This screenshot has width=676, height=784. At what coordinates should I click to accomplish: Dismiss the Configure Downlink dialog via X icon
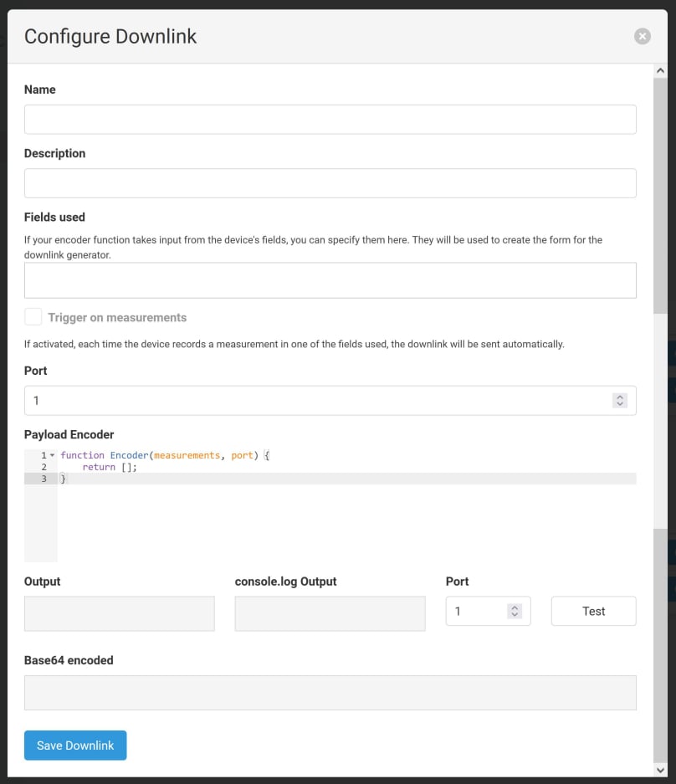pos(642,36)
